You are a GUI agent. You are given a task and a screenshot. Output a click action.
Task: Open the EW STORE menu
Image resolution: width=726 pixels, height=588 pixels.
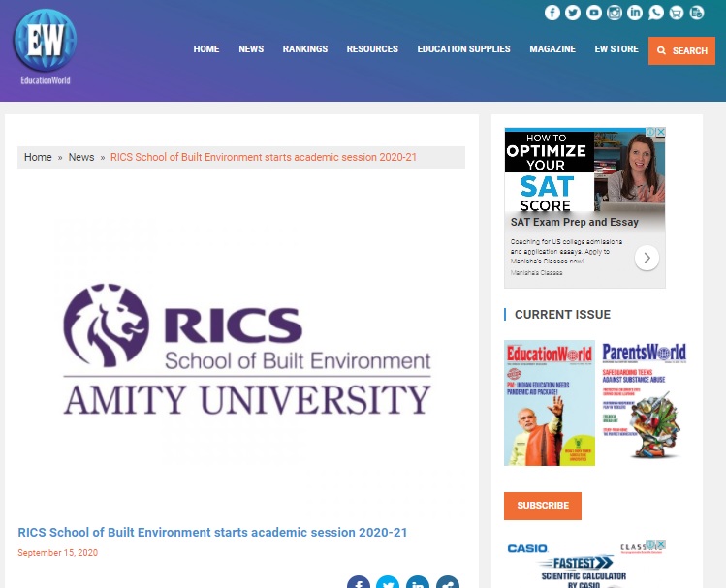pos(616,49)
